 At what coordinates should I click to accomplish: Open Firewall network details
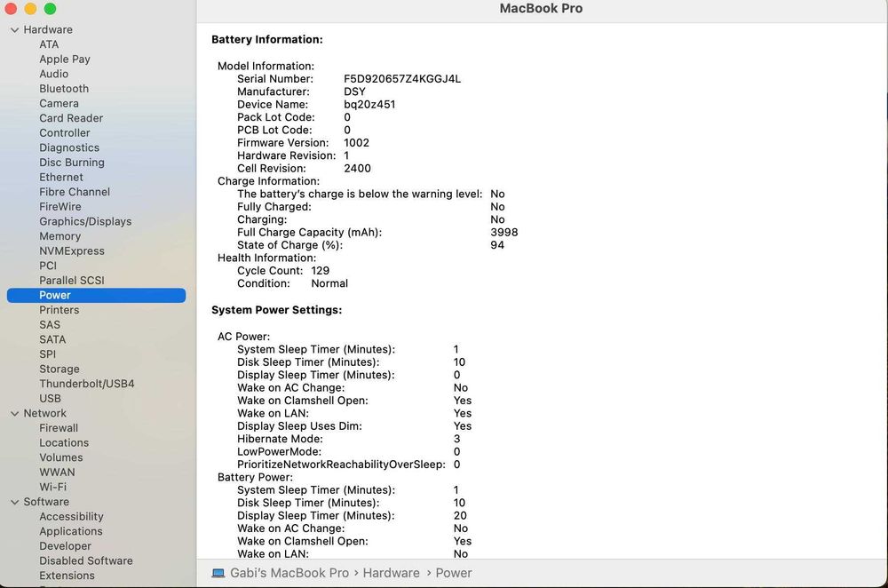click(59, 428)
